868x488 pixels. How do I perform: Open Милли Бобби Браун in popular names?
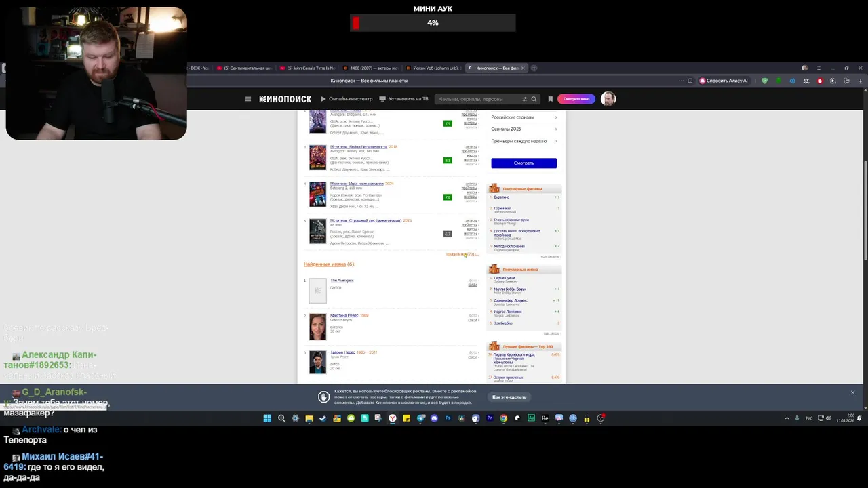510,289
